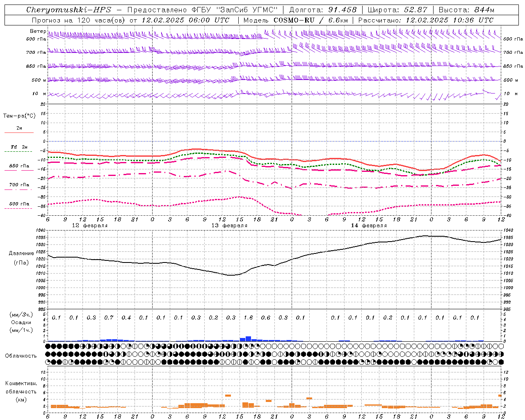Click the forecast header Прогноз на 120 часа(ов)

[79, 20]
